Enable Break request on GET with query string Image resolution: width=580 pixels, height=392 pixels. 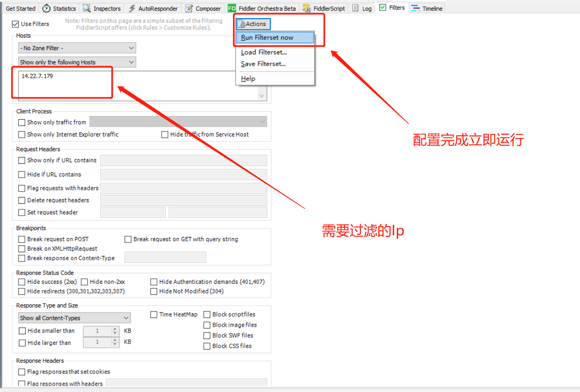tap(128, 239)
